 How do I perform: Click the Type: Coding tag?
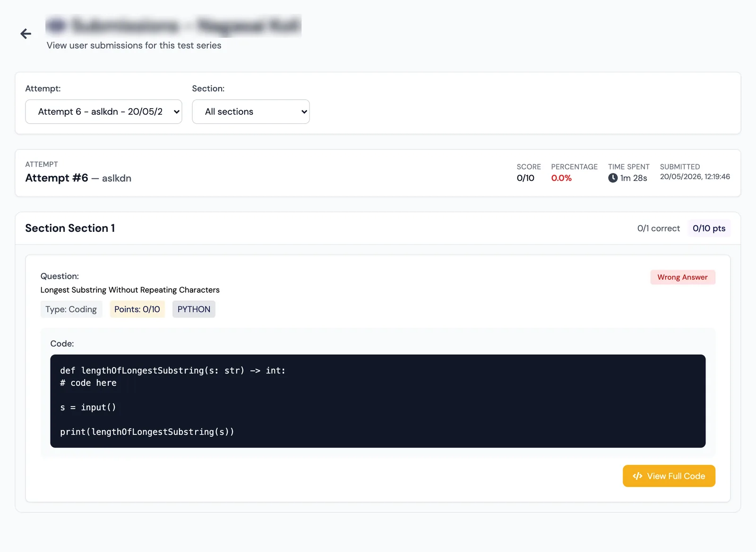tap(71, 309)
